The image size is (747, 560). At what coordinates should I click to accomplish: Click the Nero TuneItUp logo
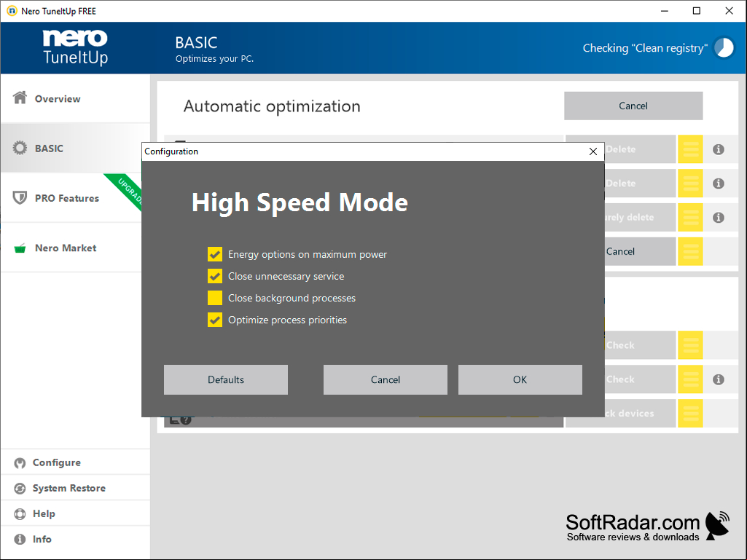click(x=75, y=47)
